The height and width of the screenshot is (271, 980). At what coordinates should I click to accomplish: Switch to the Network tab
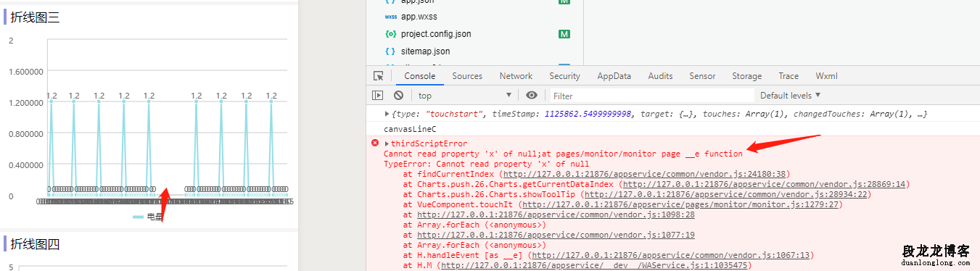click(516, 76)
